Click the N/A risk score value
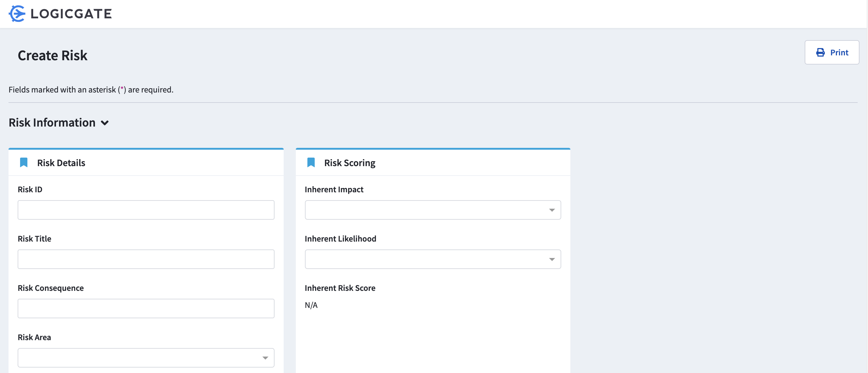868x373 pixels. (311, 305)
